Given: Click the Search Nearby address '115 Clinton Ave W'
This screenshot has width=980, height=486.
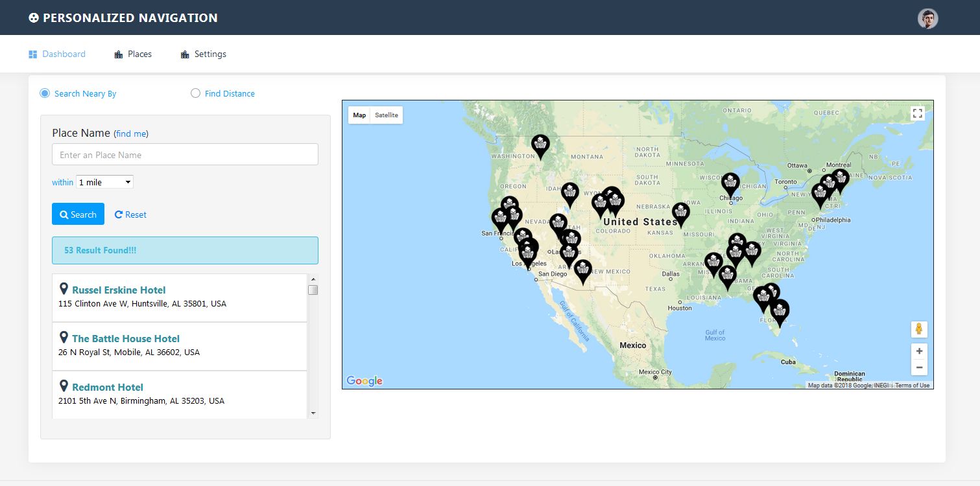Looking at the screenshot, I should point(142,304).
